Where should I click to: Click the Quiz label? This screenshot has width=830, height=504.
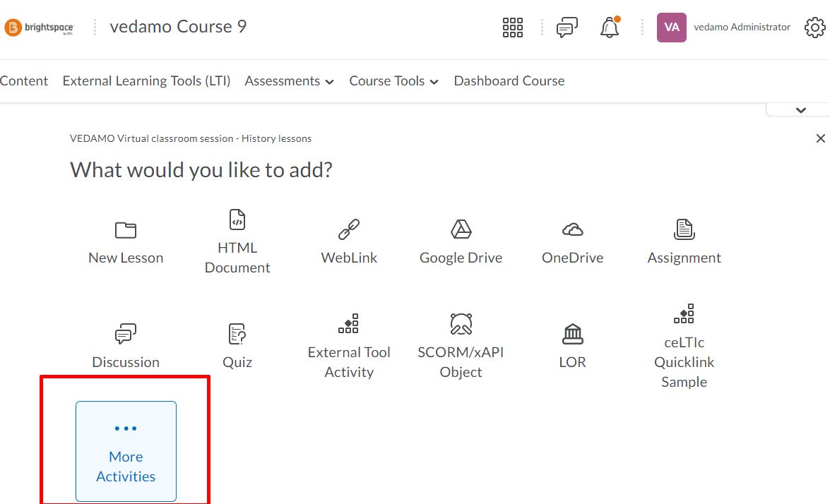pos(237,362)
